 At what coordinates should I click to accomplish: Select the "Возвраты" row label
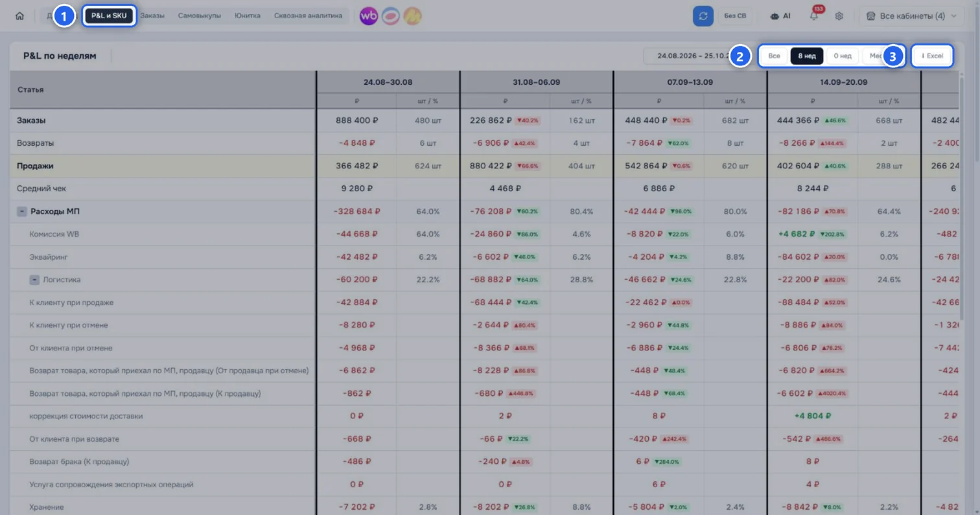(35, 143)
